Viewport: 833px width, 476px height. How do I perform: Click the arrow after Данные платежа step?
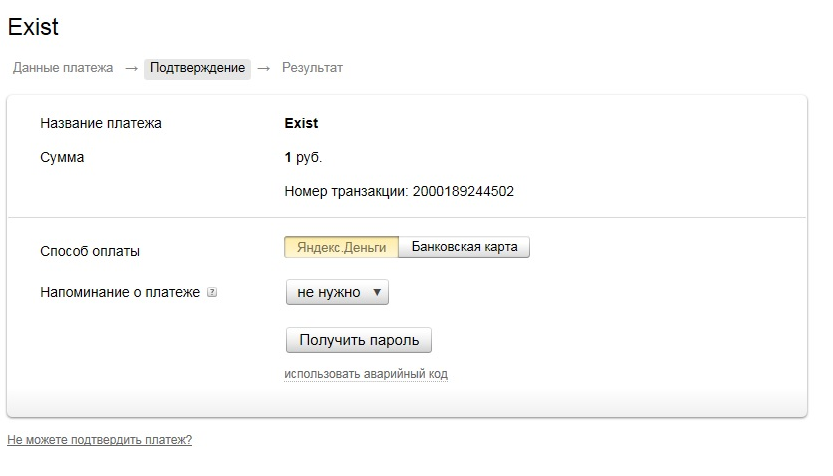pyautogui.click(x=131, y=68)
